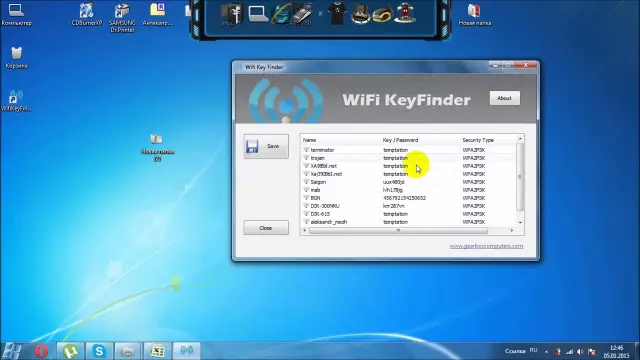Viewport: 640px width, 360px height.
Task: Select the DIR-615 network entry
Action: click(x=409, y=214)
